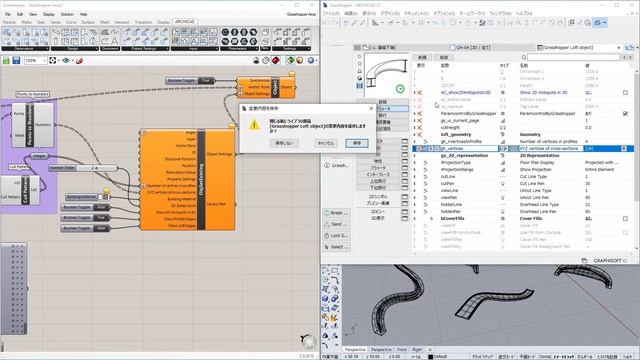Open the File menu in Grasshopper
This screenshot has height=360, width=640.
(x=8, y=14)
